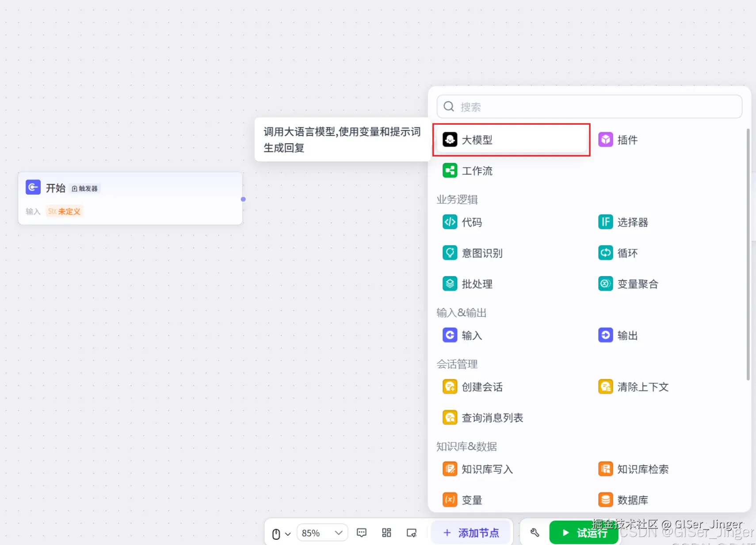This screenshot has height=545, width=756.
Task: Click the start node's output port dot
Action: [x=243, y=199]
